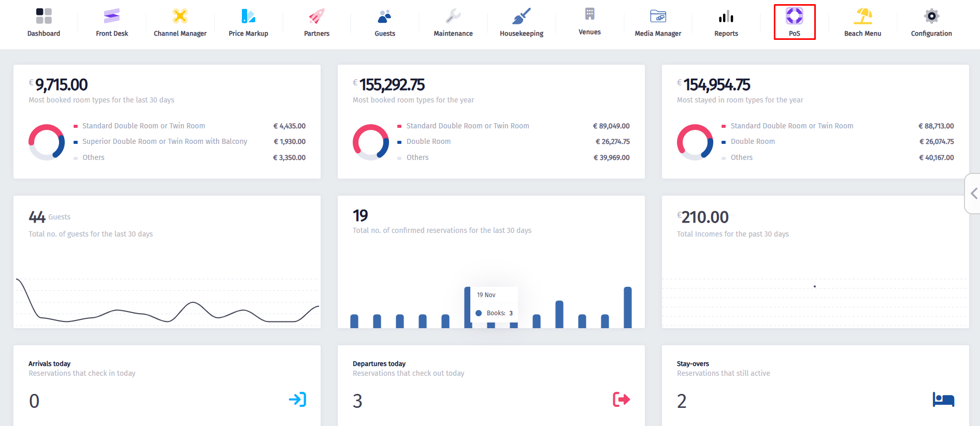Click the arrivals check-in arrow icon

point(297,400)
